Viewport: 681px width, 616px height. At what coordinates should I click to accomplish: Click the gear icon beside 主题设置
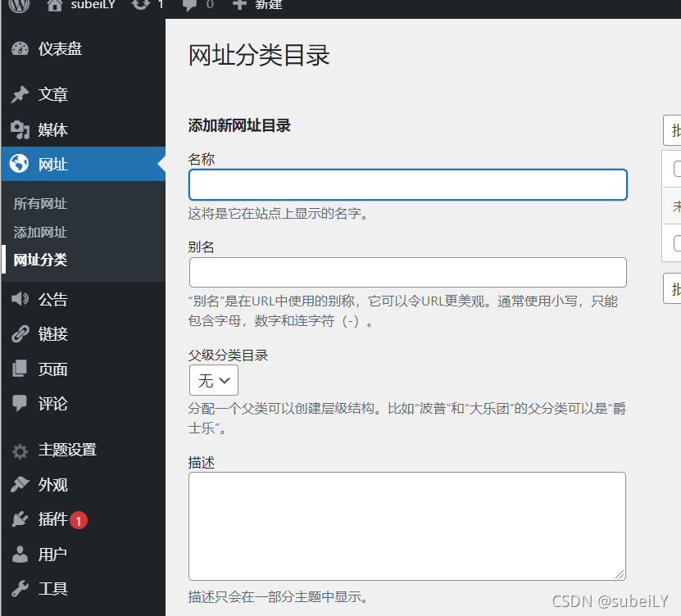(x=20, y=451)
